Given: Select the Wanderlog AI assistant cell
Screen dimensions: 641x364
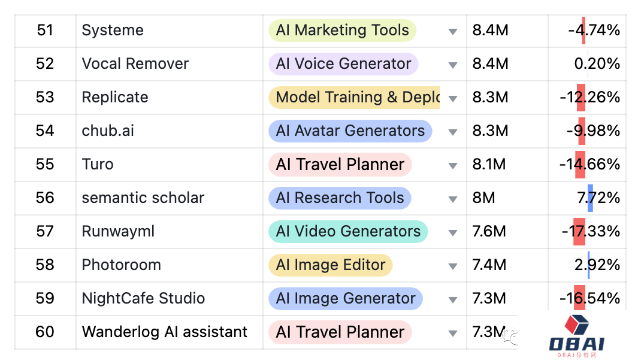Looking at the screenshot, I should (x=170, y=332).
